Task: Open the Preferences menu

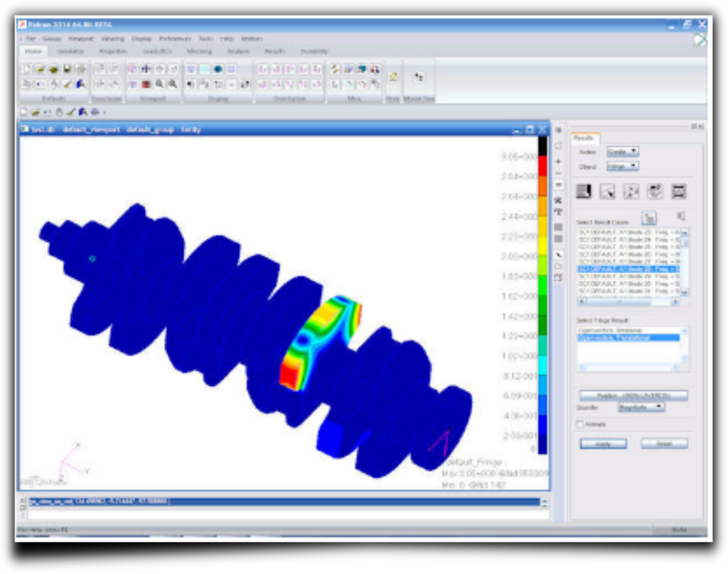Action: click(175, 39)
